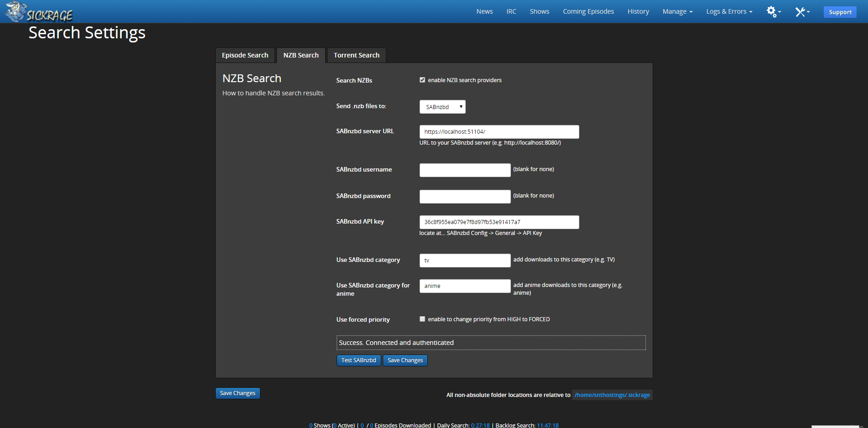Click the SABnzbd username input box
Screen dimensions: 868x428
465,170
